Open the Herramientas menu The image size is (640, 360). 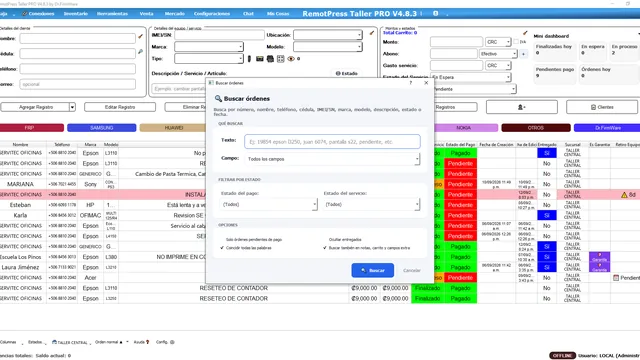click(112, 13)
